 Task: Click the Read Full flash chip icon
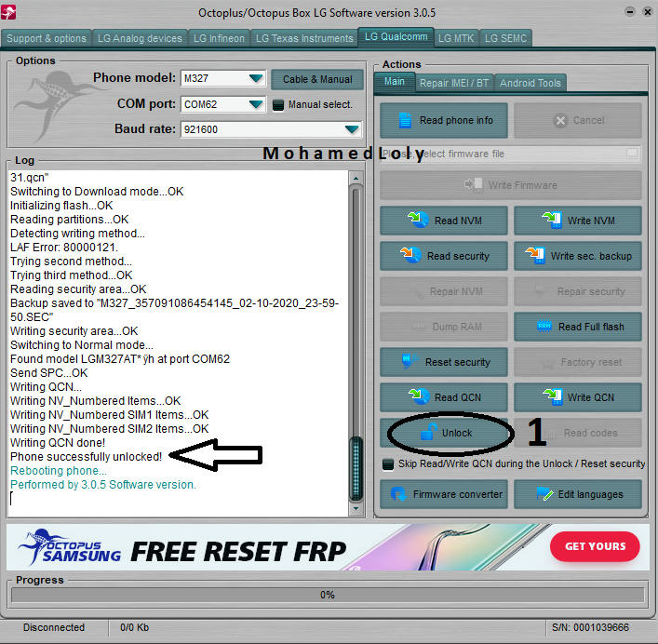point(544,326)
